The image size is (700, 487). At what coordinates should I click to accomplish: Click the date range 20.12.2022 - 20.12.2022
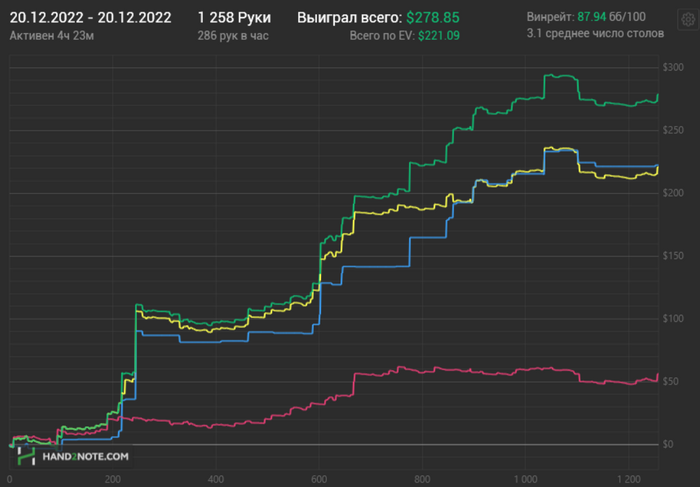(x=90, y=18)
